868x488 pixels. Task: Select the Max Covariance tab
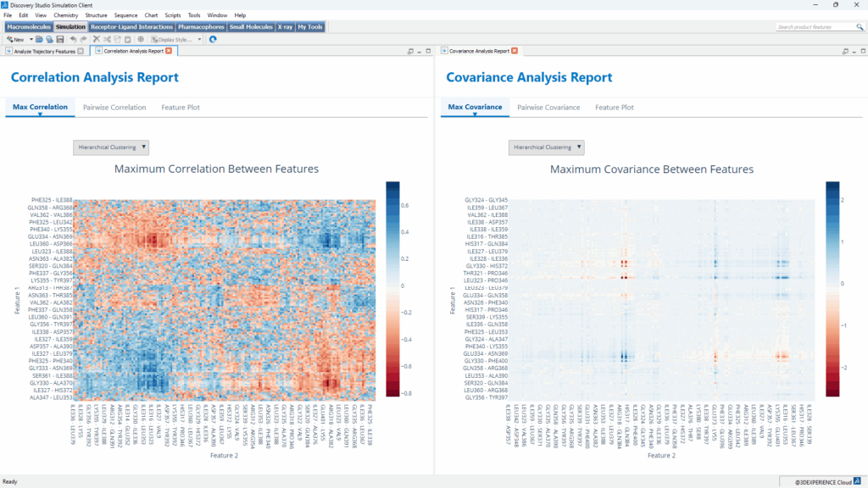[x=475, y=108]
